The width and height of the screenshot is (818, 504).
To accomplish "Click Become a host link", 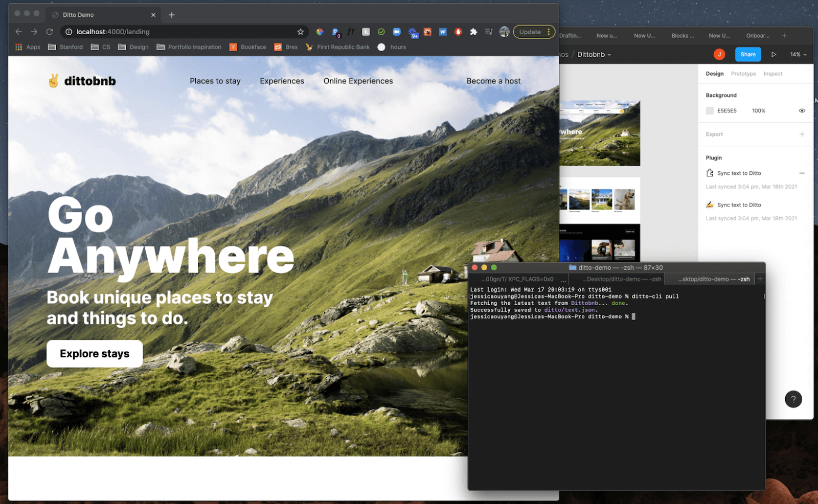I will 493,81.
